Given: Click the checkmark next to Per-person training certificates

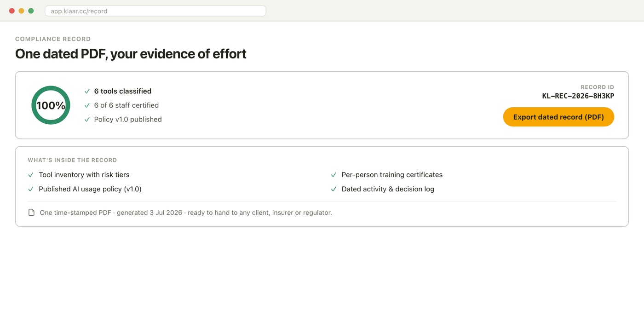Looking at the screenshot, I should click(x=333, y=175).
